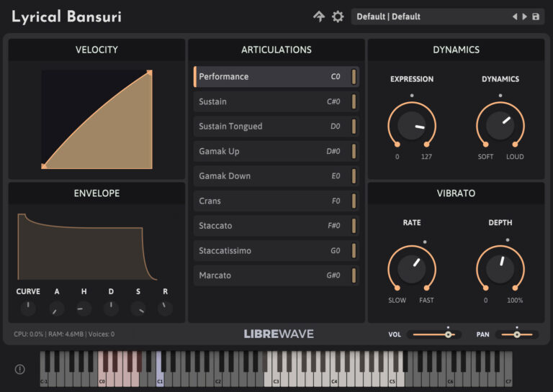Click the top-right velocity curve handle
The image size is (553, 392).
point(150,73)
